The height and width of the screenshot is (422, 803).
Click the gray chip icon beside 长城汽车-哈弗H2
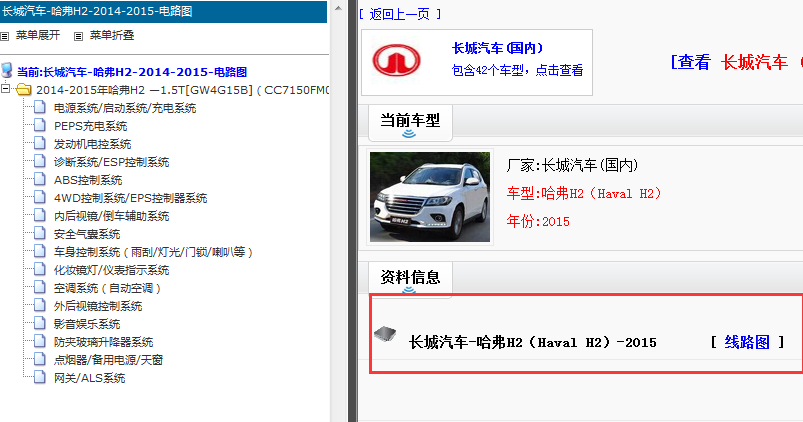point(385,334)
